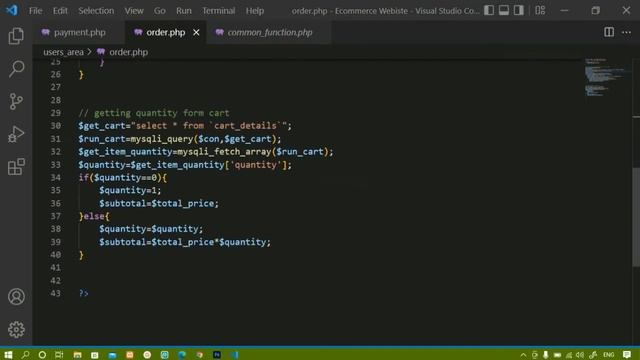Open the Windows Start menu
Viewport: 640px width, 360px height.
8,355
